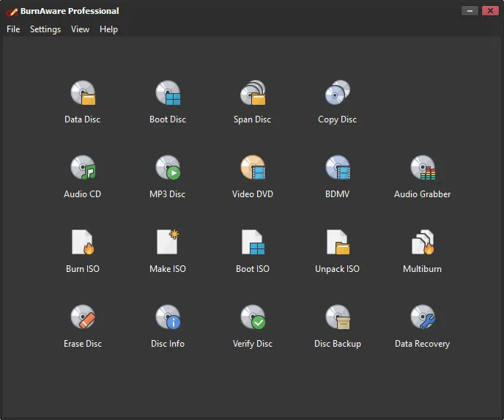Click the "BDMV" label text
Screen dimensions: 504x420
coord(337,194)
